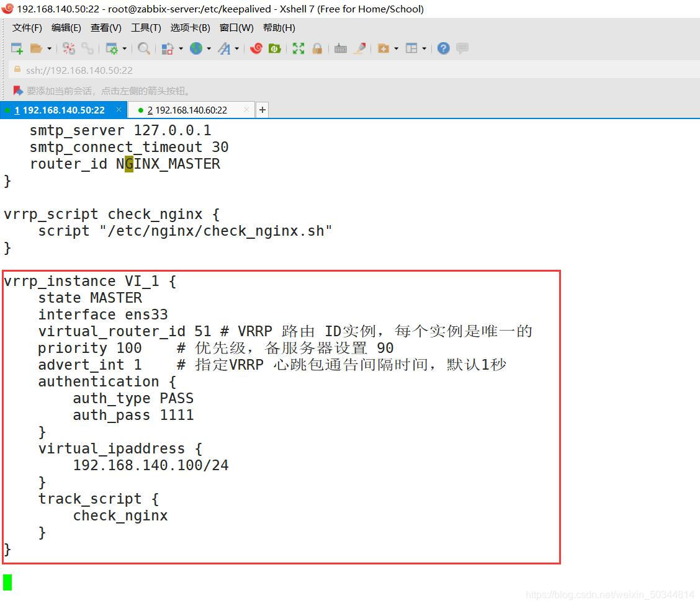Viewport: 700px width, 606px height.
Task: Close the 192.168.140.50:22 tab
Action: click(119, 109)
